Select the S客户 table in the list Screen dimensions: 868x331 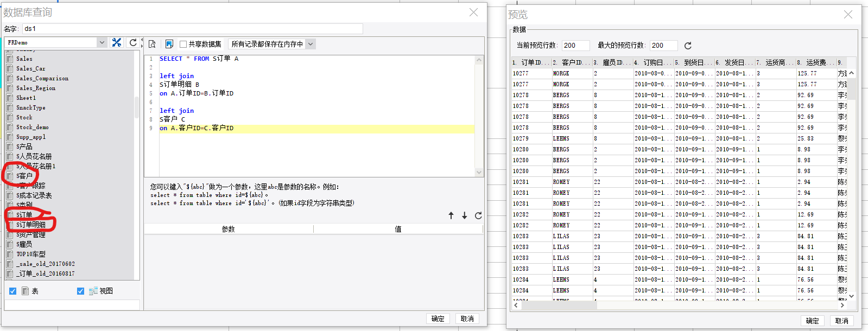click(24, 176)
